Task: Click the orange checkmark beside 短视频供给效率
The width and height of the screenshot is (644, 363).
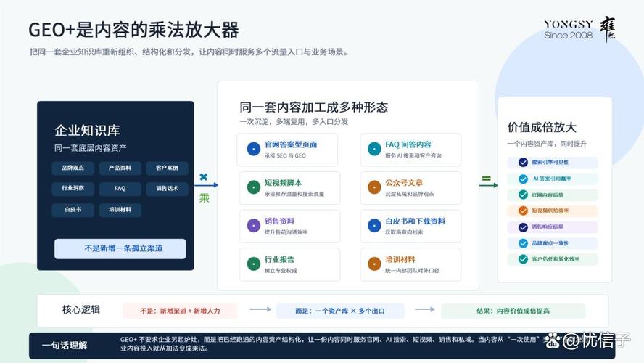Action: (523, 211)
